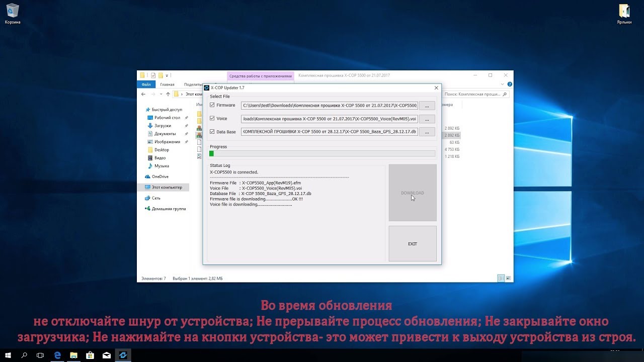Open the Mail app on the taskbar
This screenshot has width=644, height=362.
pos(107,355)
